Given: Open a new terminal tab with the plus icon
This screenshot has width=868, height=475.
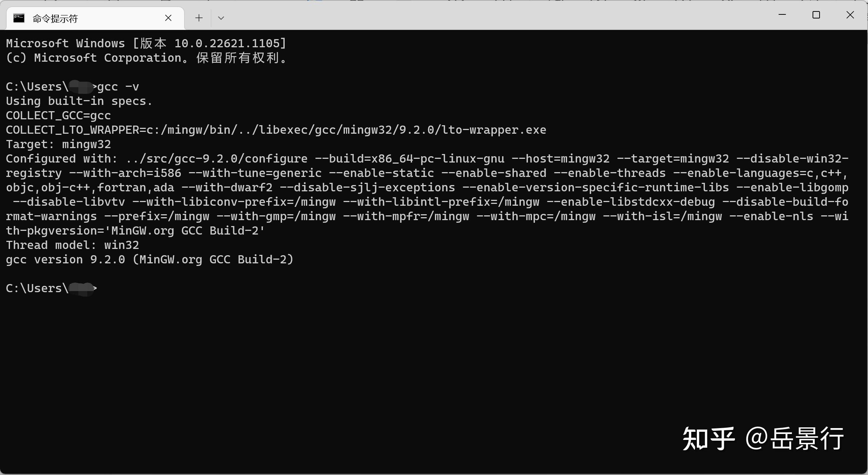Looking at the screenshot, I should point(199,18).
